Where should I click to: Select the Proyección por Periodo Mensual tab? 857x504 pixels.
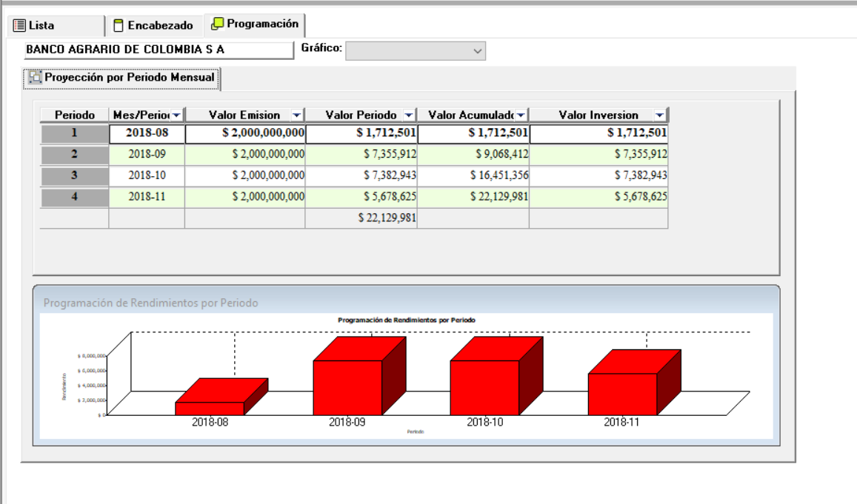(x=129, y=77)
